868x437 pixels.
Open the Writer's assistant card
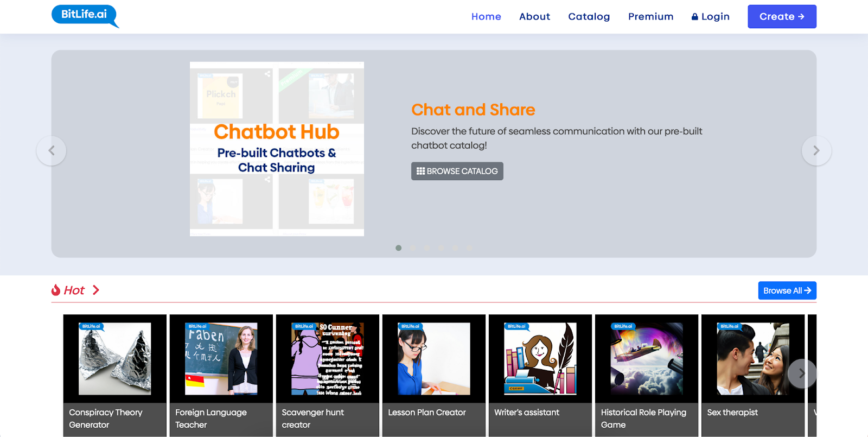tap(540, 376)
